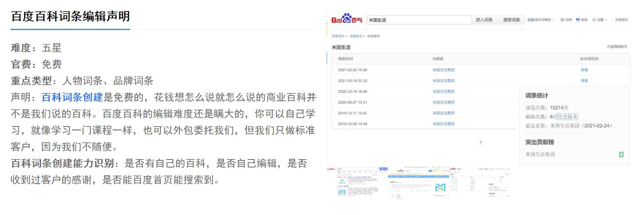
Task: Select the 2019-12-08 14:45 timestamp cell
Action: (353, 124)
